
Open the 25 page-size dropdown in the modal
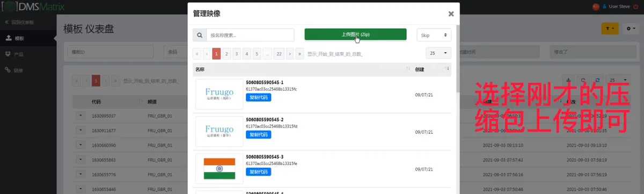[438, 53]
